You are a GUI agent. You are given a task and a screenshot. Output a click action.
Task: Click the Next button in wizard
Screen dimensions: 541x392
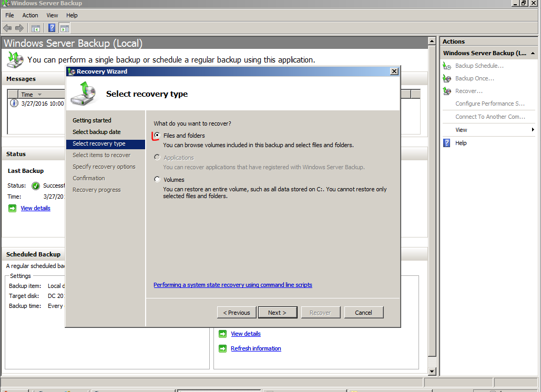tap(278, 312)
